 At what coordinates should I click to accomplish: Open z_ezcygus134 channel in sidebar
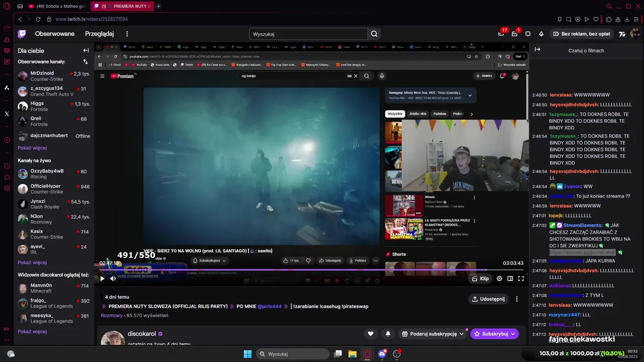54,91
